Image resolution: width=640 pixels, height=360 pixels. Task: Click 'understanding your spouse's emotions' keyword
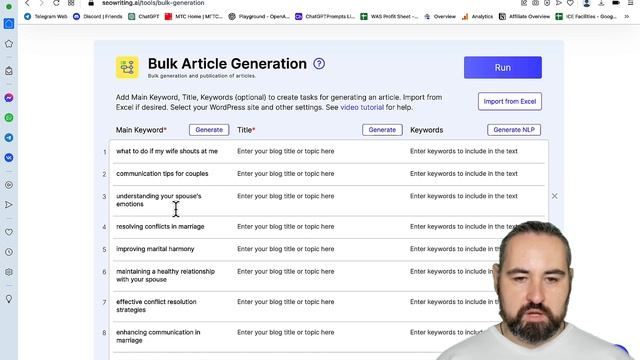click(x=159, y=200)
